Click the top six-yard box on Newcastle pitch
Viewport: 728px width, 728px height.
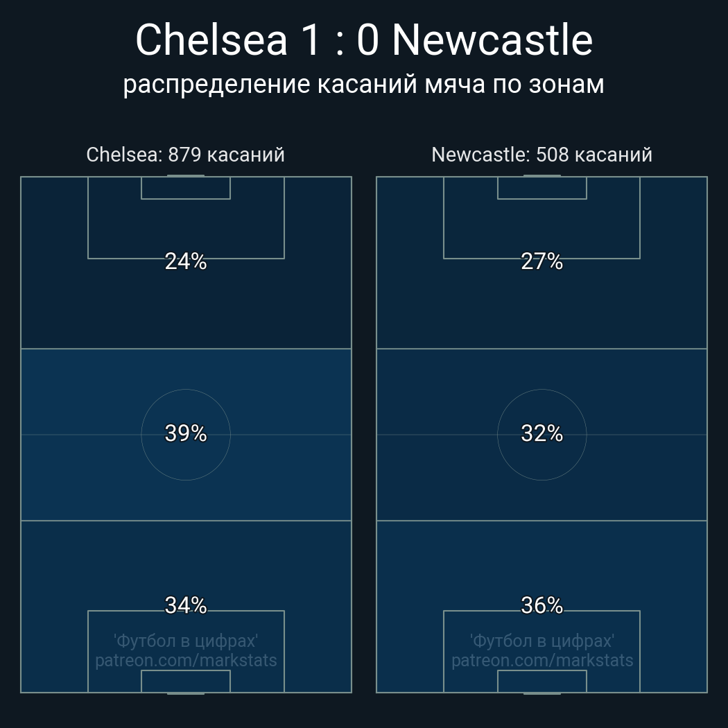542,188
